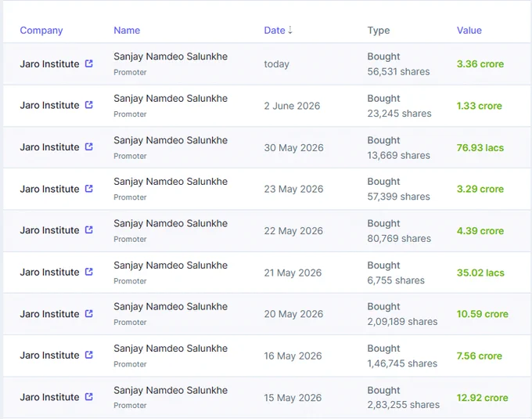Open external link icon for 21 May 2026 row
The image size is (532, 419).
(x=88, y=272)
